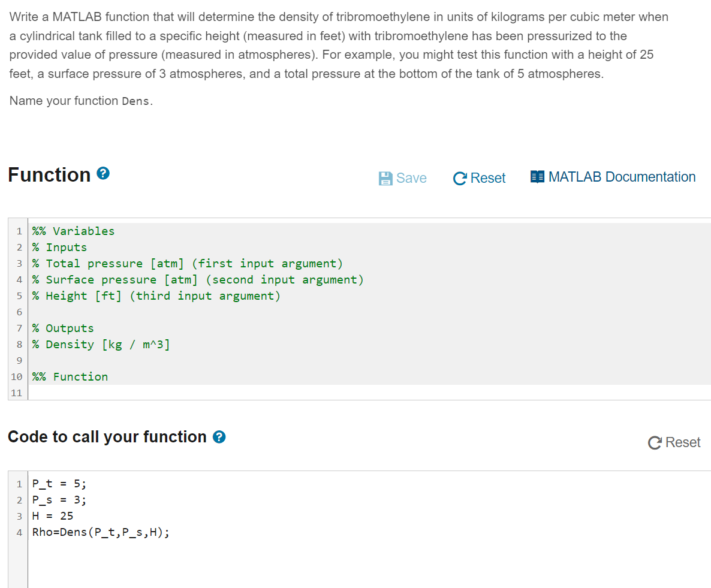
Task: Click line 11 in the Function editor
Action: tap(120, 393)
